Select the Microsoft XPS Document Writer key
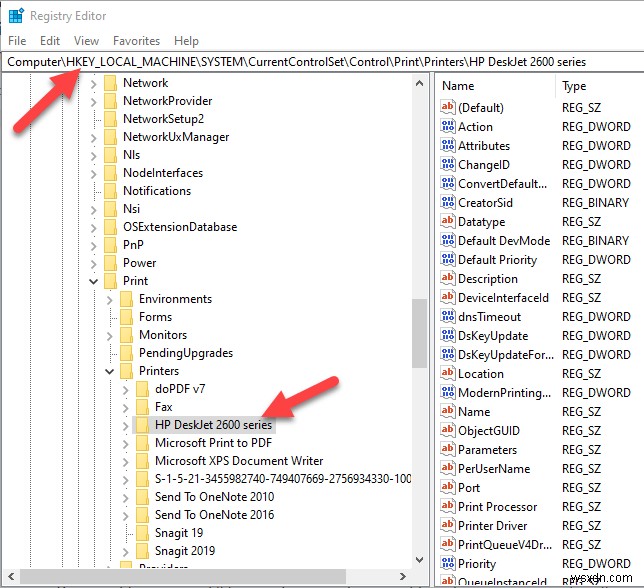The width and height of the screenshot is (644, 588). point(239,461)
